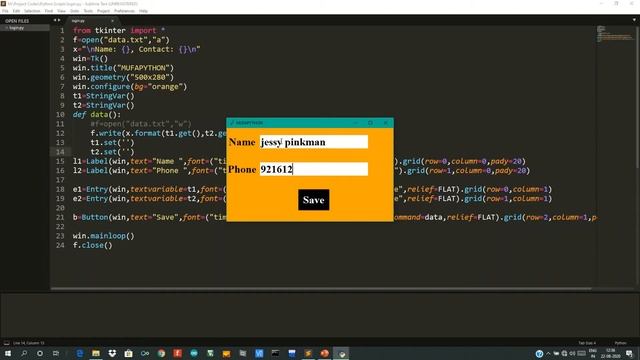
Task: Click the Line 14, Column 13 status text
Action: coord(29,343)
